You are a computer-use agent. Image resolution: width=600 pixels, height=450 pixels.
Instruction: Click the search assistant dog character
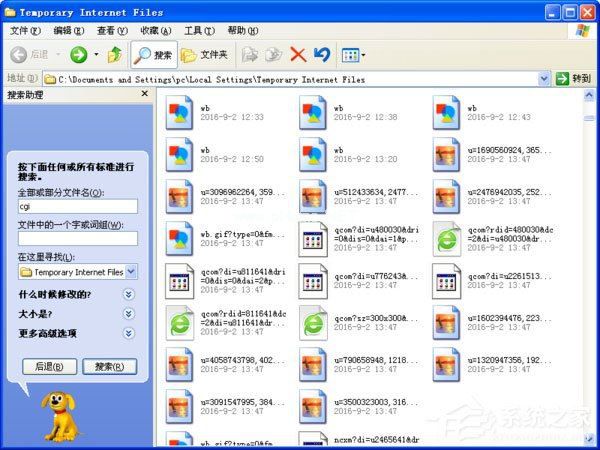pos(59,417)
